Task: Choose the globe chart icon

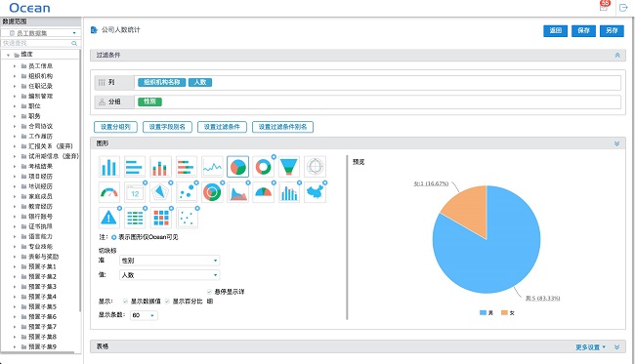Action: 316,167
